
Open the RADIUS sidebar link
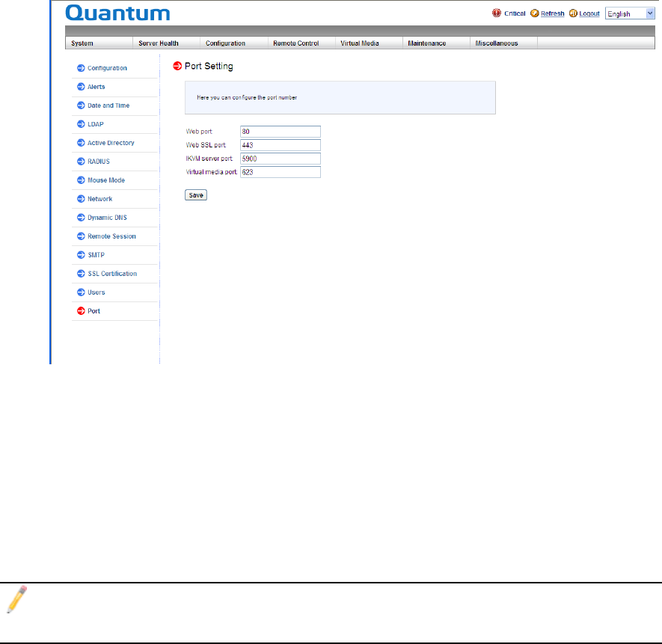(x=99, y=162)
